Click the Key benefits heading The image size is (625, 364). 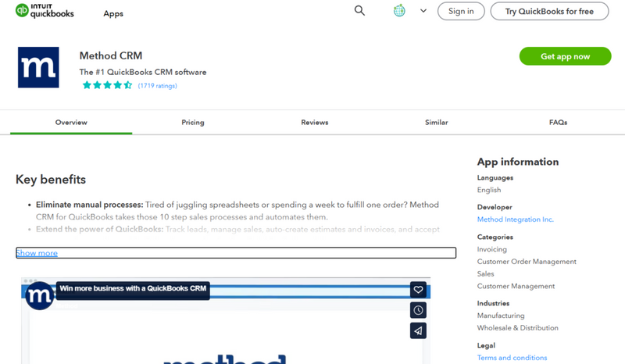coord(51,180)
